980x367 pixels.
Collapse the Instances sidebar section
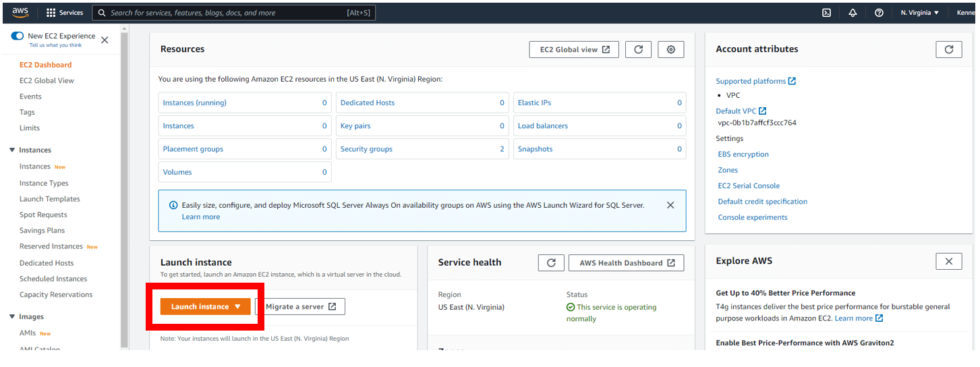pos(12,150)
